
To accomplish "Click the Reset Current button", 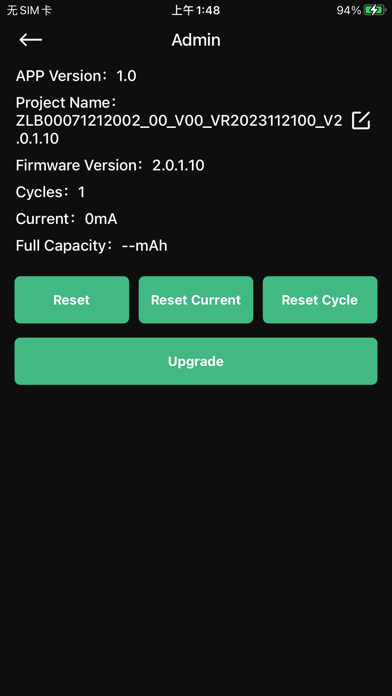I will tap(196, 300).
